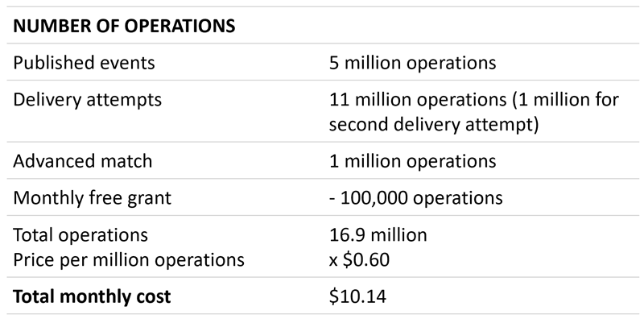Click the 5 million operations value
Image resolution: width=644 pixels, height=323 pixels.
(x=414, y=61)
